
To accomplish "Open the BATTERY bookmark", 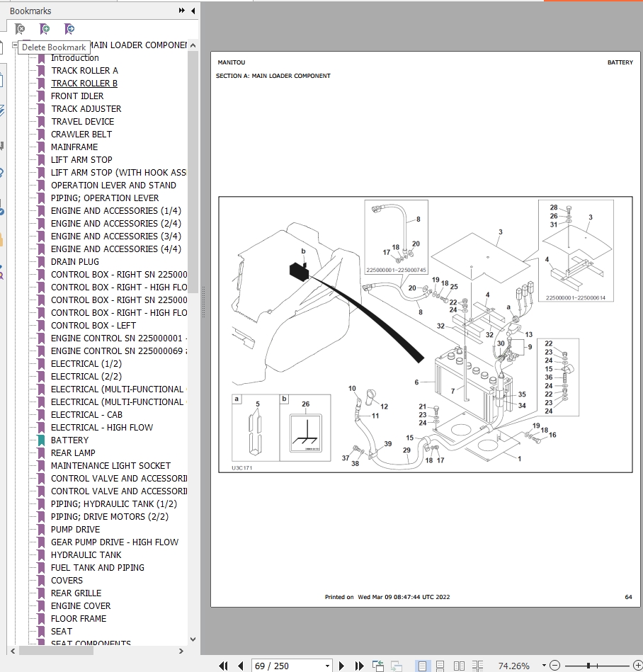I will tap(69, 440).
